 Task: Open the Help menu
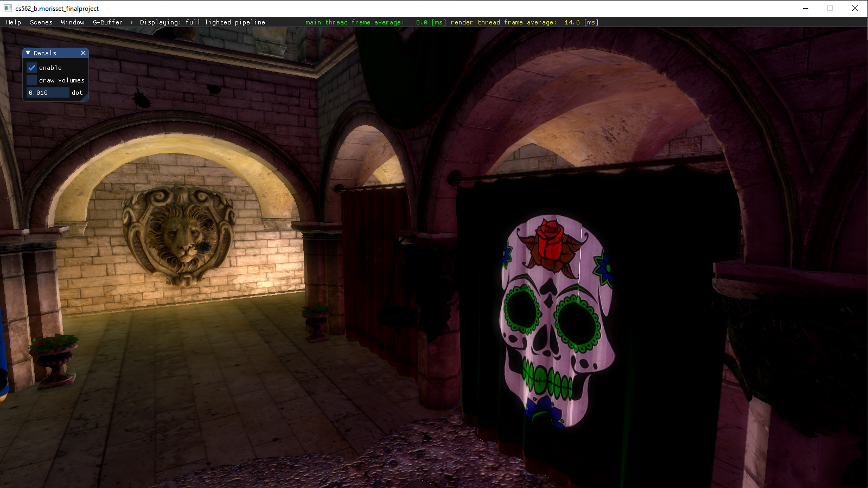[x=14, y=22]
